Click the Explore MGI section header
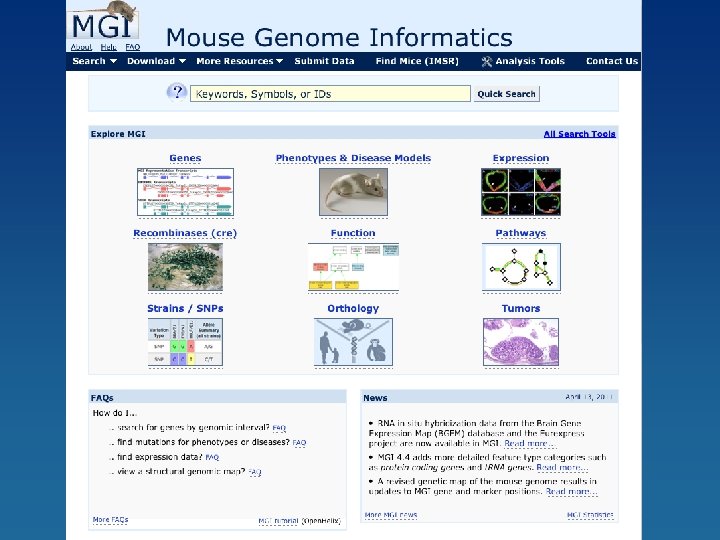The width and height of the screenshot is (720, 540). click(x=118, y=134)
